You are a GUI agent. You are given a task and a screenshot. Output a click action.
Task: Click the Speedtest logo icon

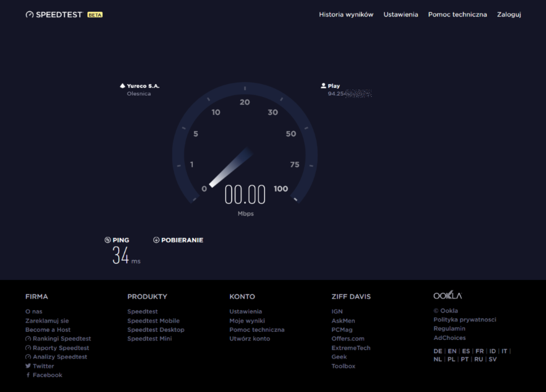(x=30, y=15)
